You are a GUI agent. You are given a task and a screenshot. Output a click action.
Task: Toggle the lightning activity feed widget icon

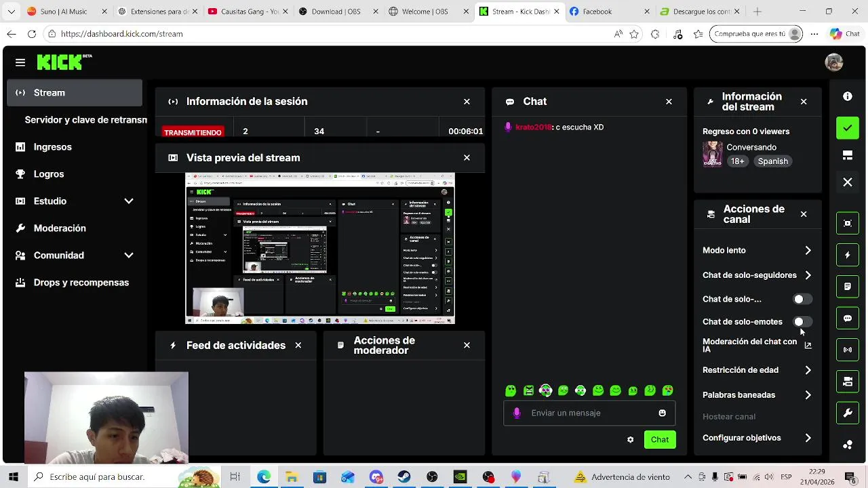(848, 255)
